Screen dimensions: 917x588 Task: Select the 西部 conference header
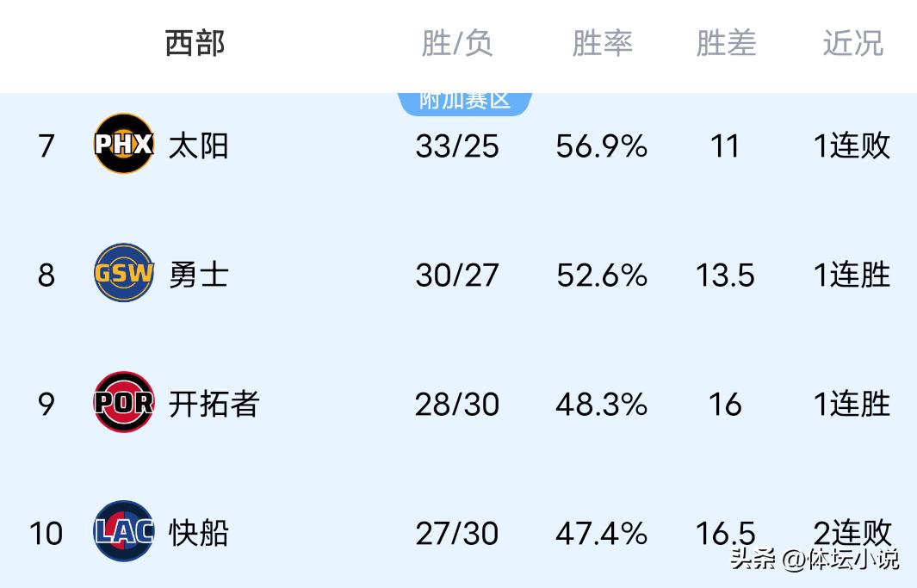pos(195,43)
